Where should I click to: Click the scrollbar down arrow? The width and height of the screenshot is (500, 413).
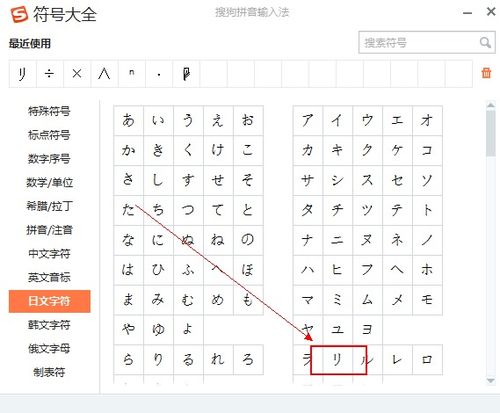[x=491, y=380]
